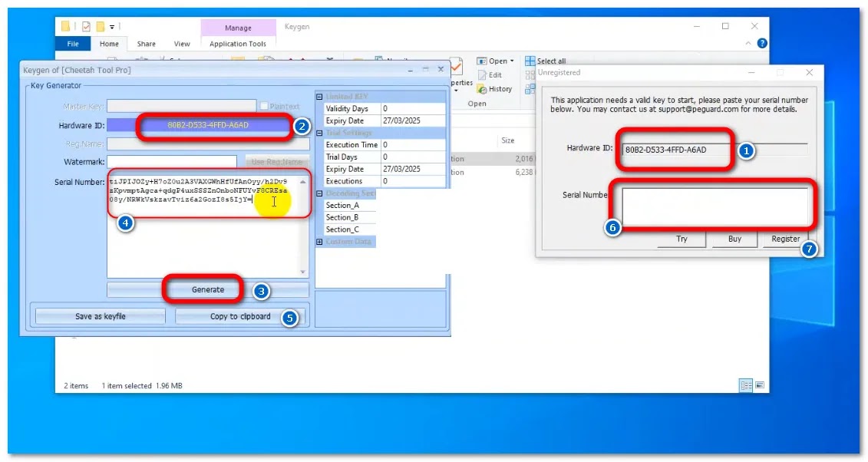The width and height of the screenshot is (868, 462).
Task: Click the Validity Days value cell
Action: tap(413, 108)
